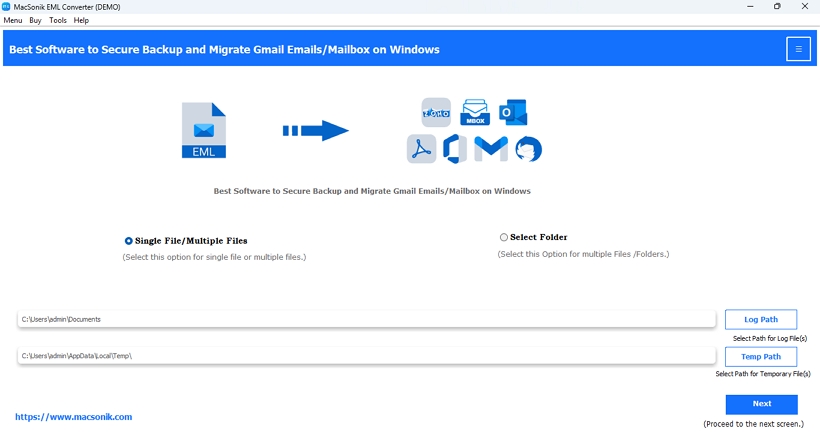Click the Zoho Mail icon
This screenshot has height=432, width=820.
436,112
